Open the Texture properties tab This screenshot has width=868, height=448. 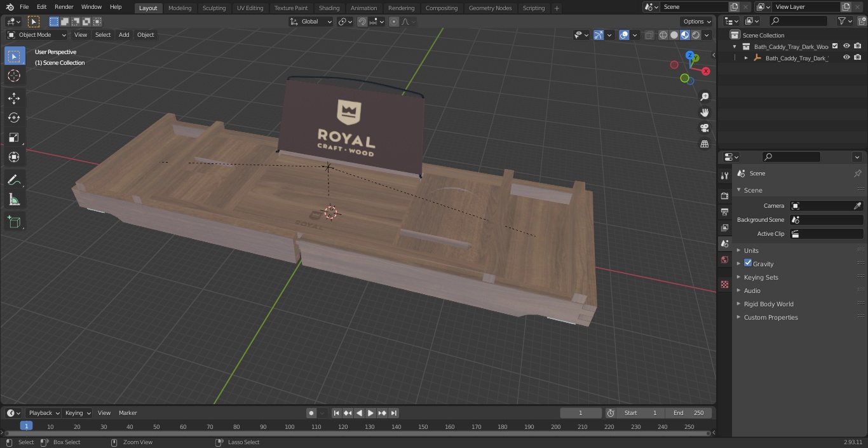click(x=724, y=284)
